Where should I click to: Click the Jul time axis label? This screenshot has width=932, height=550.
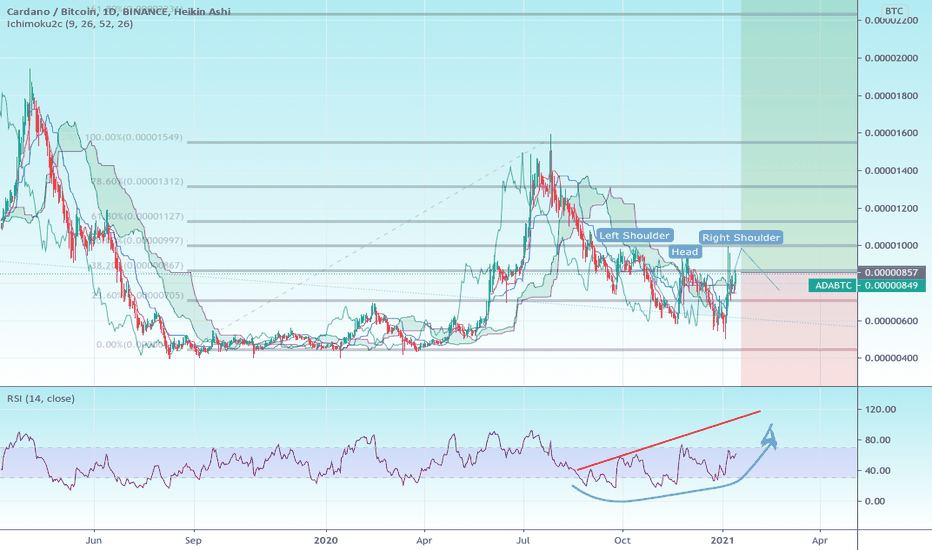(524, 540)
